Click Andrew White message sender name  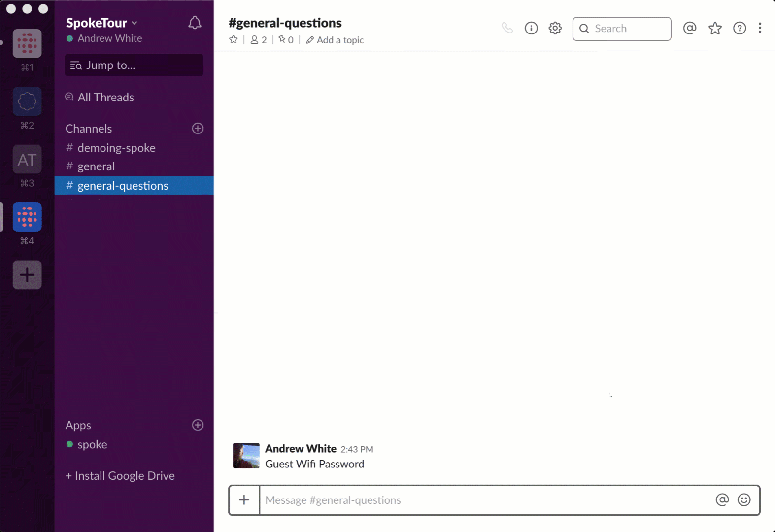point(301,449)
